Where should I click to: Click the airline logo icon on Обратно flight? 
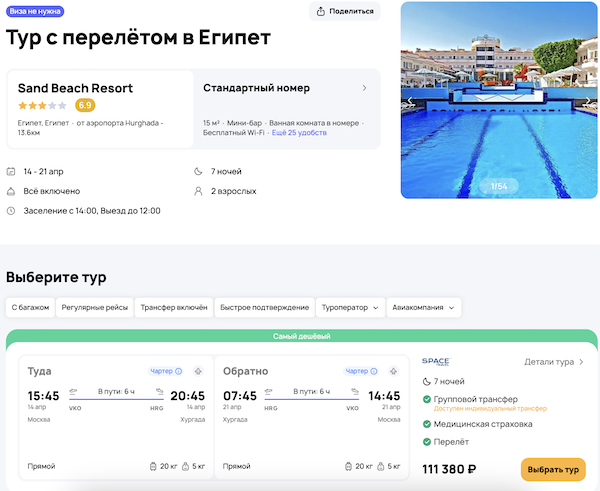pyautogui.click(x=391, y=371)
